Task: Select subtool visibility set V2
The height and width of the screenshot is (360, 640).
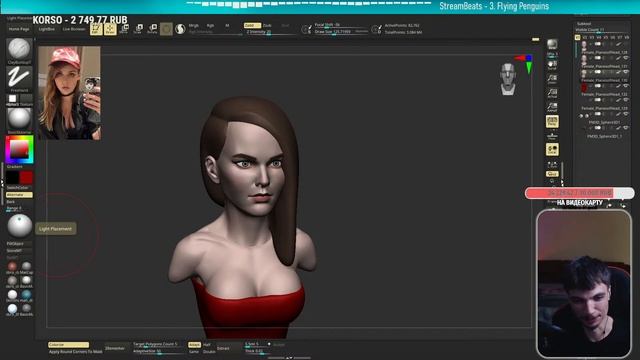Action: pos(584,38)
